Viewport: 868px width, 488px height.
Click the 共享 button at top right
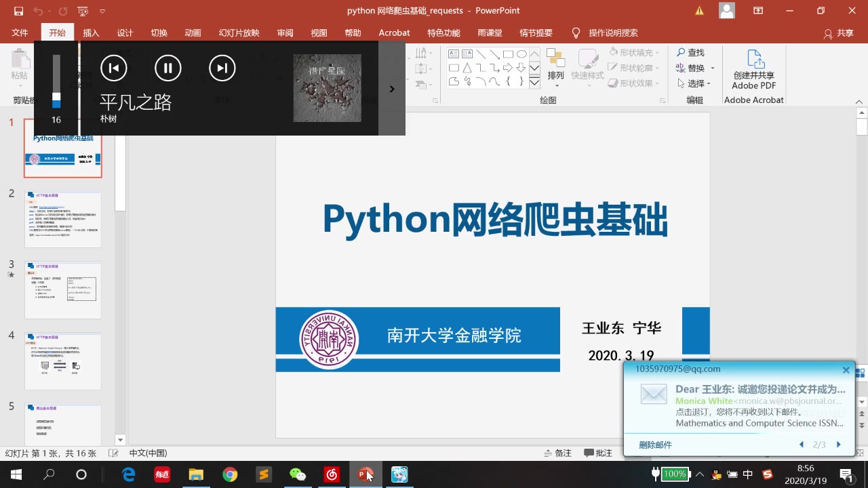coord(844,32)
